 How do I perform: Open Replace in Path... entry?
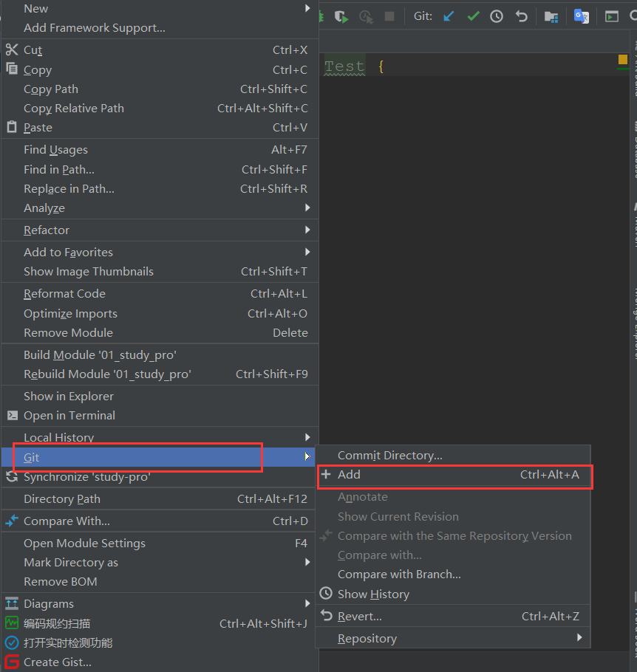click(160, 189)
